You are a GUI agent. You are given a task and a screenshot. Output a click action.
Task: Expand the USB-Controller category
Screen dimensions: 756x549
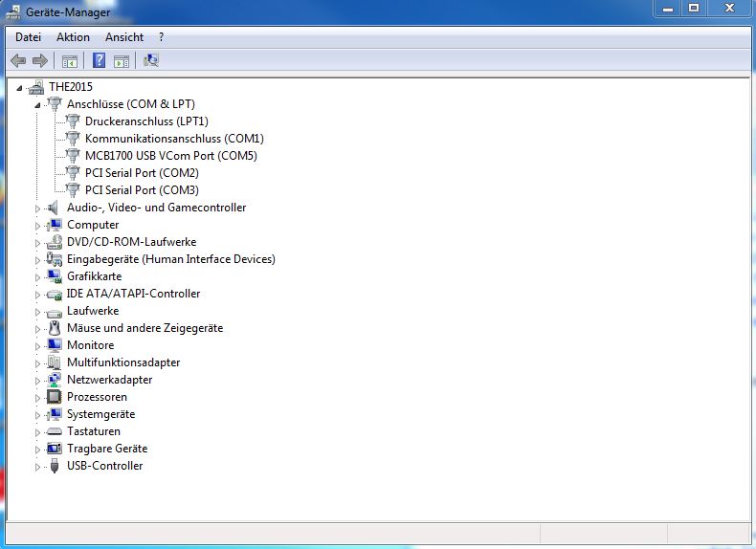pyautogui.click(x=37, y=467)
